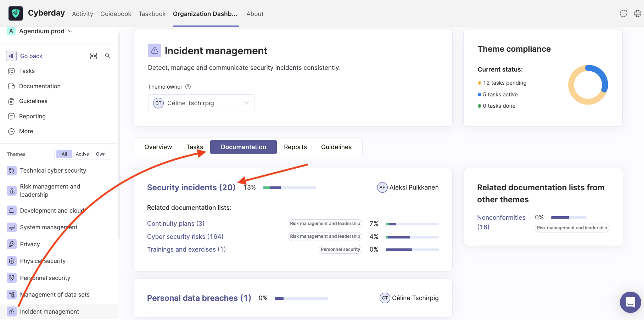Click the Personnel security people icon
Screen dimensions: 644x320
[x=12, y=278]
